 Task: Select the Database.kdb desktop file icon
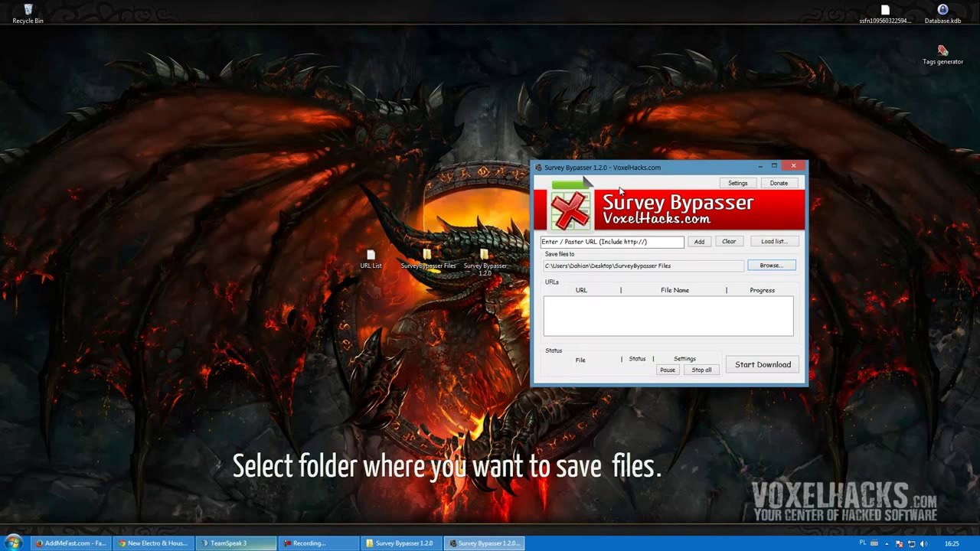pos(942,14)
